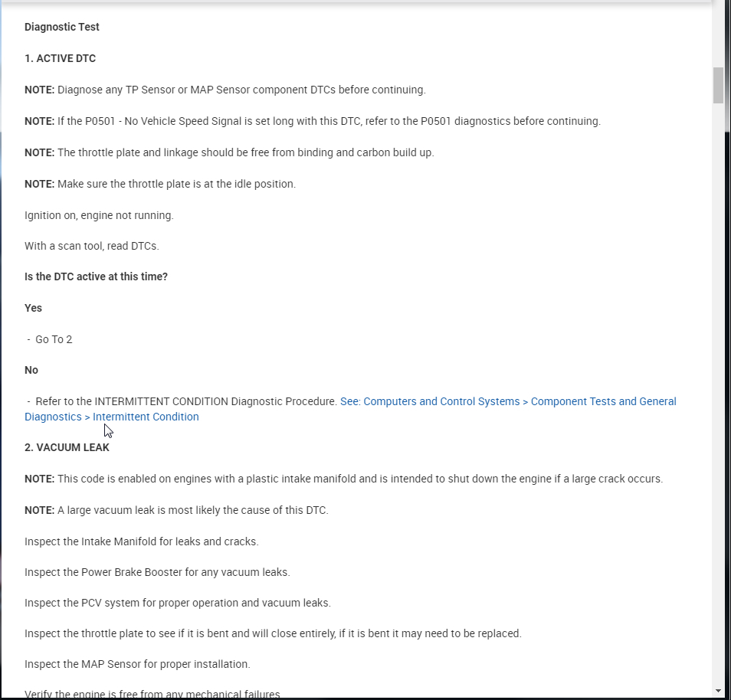Click the note about plastic intake manifold
731x700 pixels.
(x=343, y=479)
